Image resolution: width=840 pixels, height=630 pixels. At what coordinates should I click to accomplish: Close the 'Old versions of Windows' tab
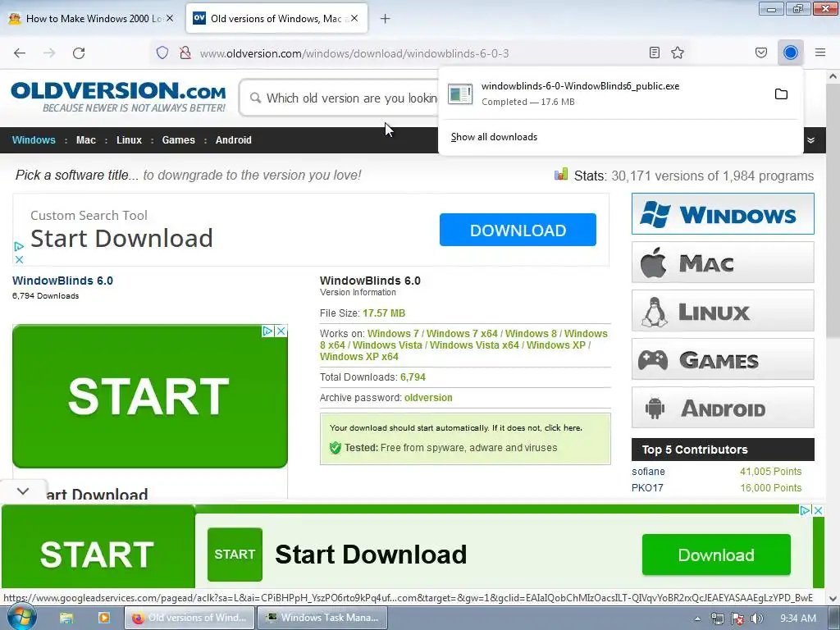point(354,18)
